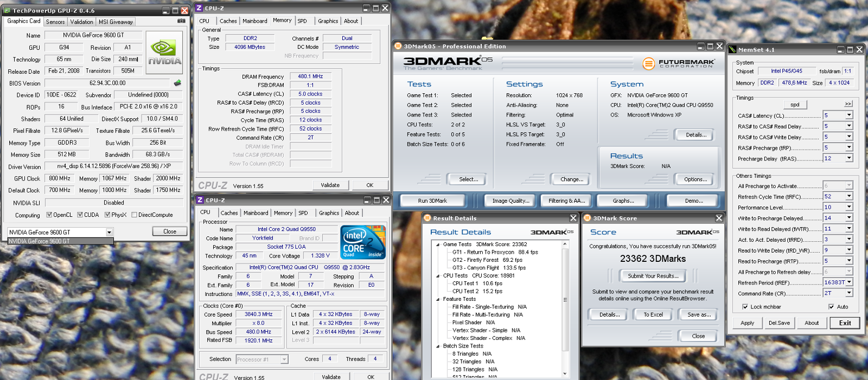Click the Graphs... button in 3DMark05

pyautogui.click(x=623, y=201)
